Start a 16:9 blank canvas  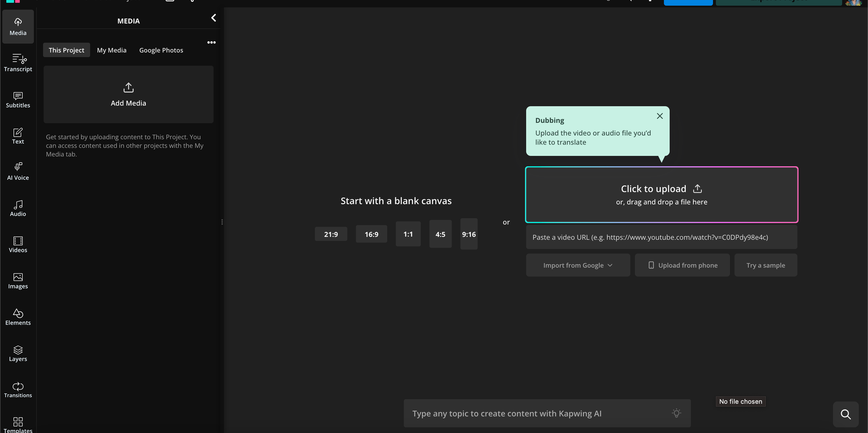pos(371,234)
